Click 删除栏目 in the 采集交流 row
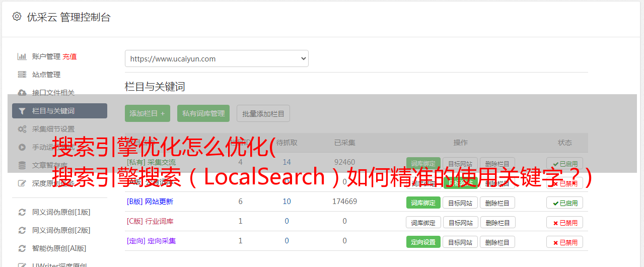644x267 pixels. (x=497, y=163)
